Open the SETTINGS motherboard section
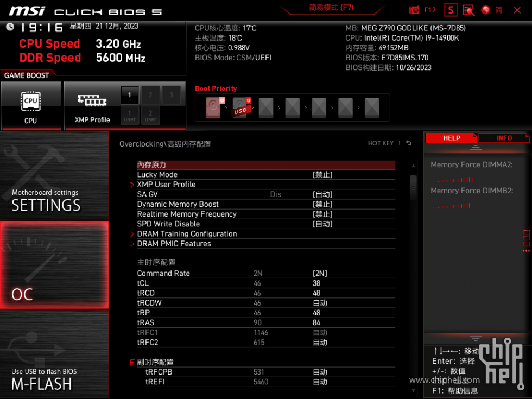 click(x=54, y=176)
